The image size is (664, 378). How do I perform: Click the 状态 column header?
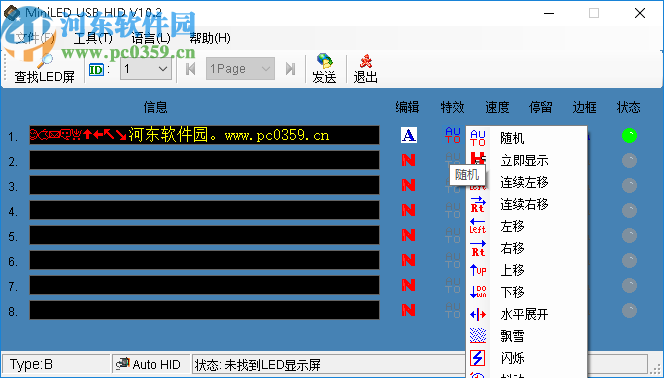click(628, 107)
